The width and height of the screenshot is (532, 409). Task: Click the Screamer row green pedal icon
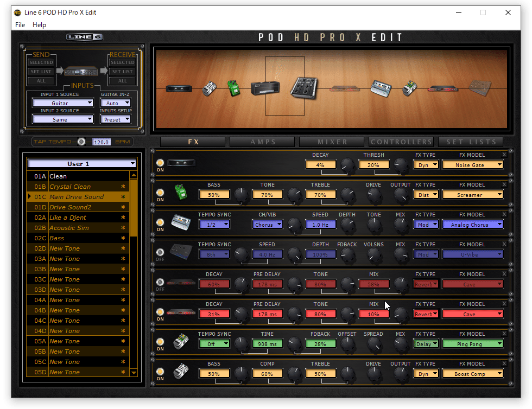pyautogui.click(x=181, y=192)
